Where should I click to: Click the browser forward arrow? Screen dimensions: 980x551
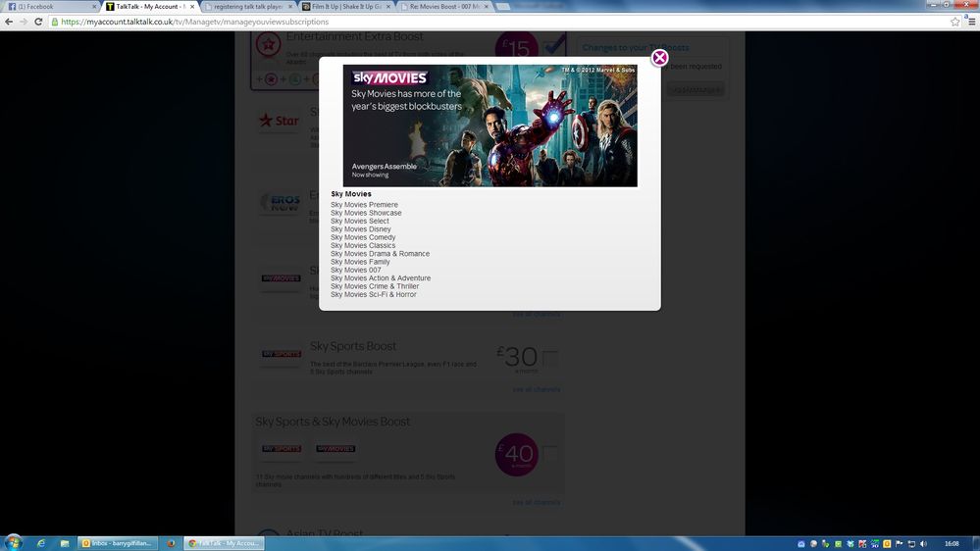24,22
